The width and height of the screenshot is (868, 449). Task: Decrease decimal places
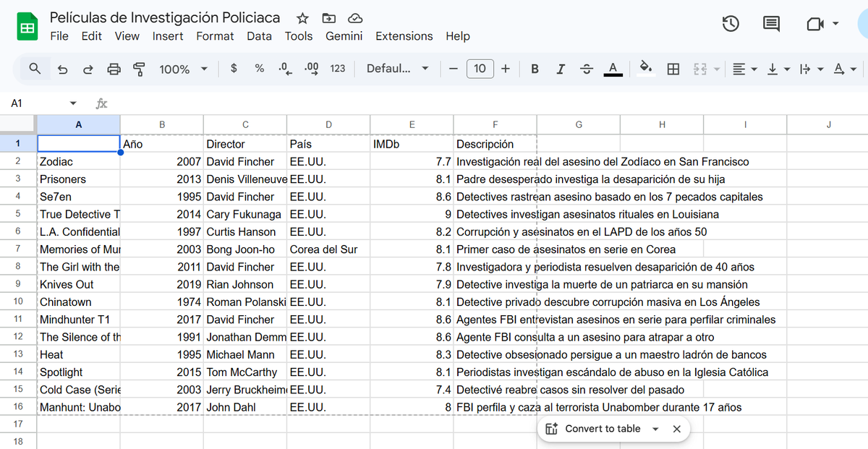[285, 69]
